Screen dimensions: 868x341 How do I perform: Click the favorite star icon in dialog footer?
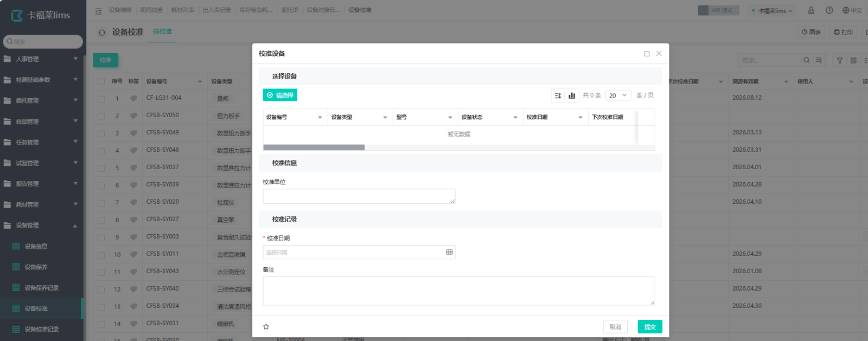[x=266, y=326]
